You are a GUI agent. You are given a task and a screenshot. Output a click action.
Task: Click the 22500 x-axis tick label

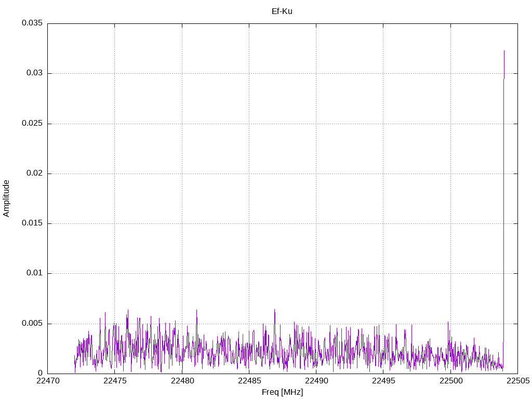tap(451, 381)
